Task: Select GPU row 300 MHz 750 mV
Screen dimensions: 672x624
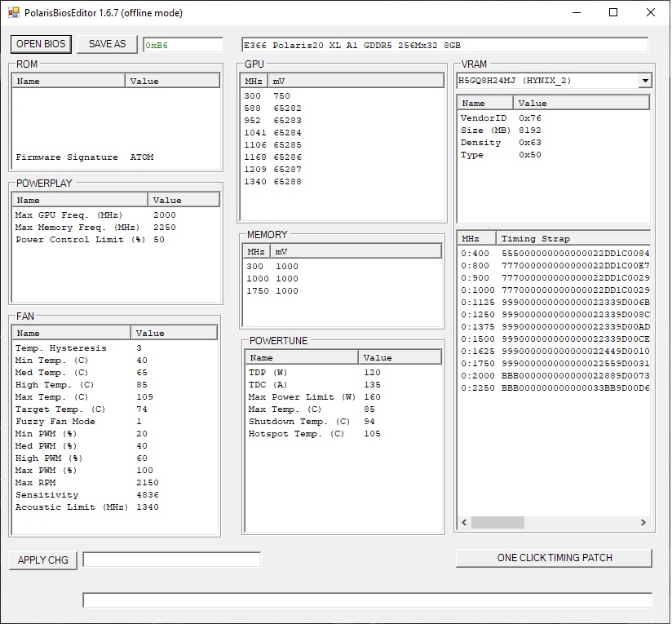Action: click(342, 96)
